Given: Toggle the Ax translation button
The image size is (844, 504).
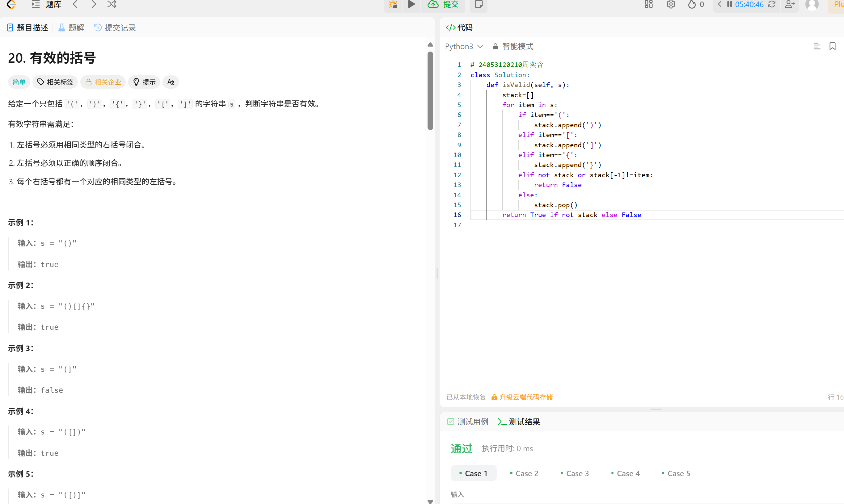Looking at the screenshot, I should (x=171, y=82).
